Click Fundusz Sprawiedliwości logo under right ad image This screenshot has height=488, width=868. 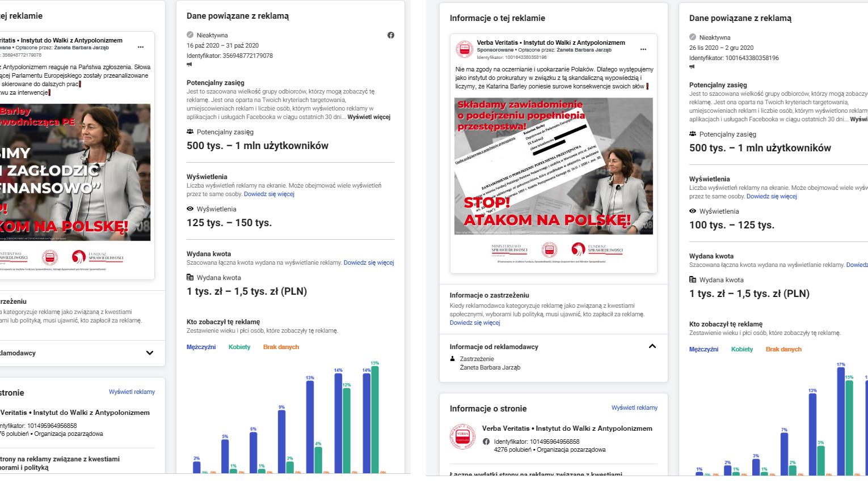point(596,249)
